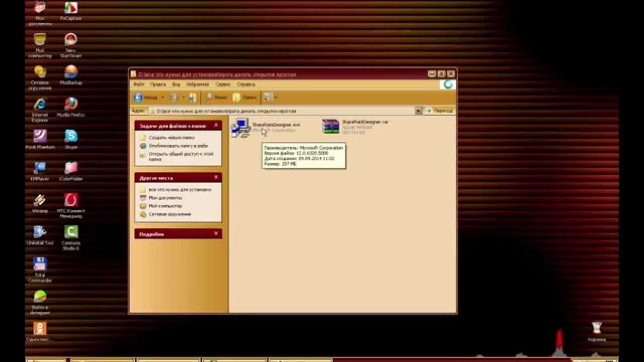
Task: Click the МТС Коннект Менеджер desktop icon
Action: click(x=71, y=207)
